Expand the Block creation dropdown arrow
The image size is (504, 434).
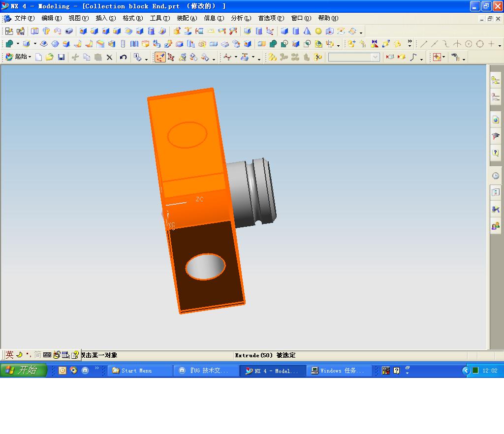(x=34, y=44)
